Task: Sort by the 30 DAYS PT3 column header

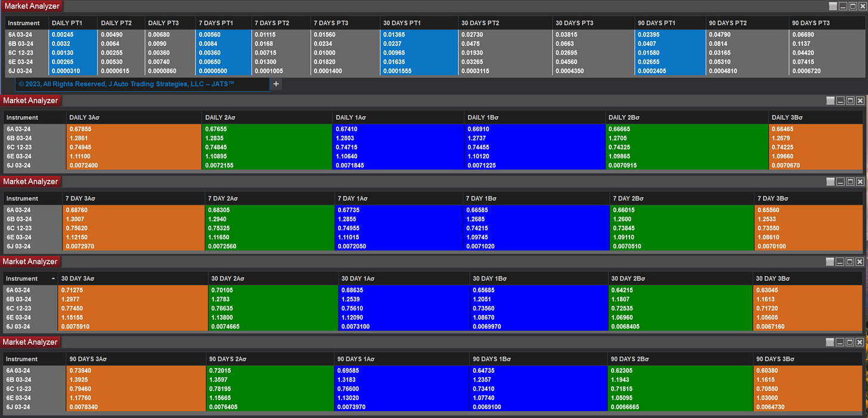Action: [x=593, y=23]
